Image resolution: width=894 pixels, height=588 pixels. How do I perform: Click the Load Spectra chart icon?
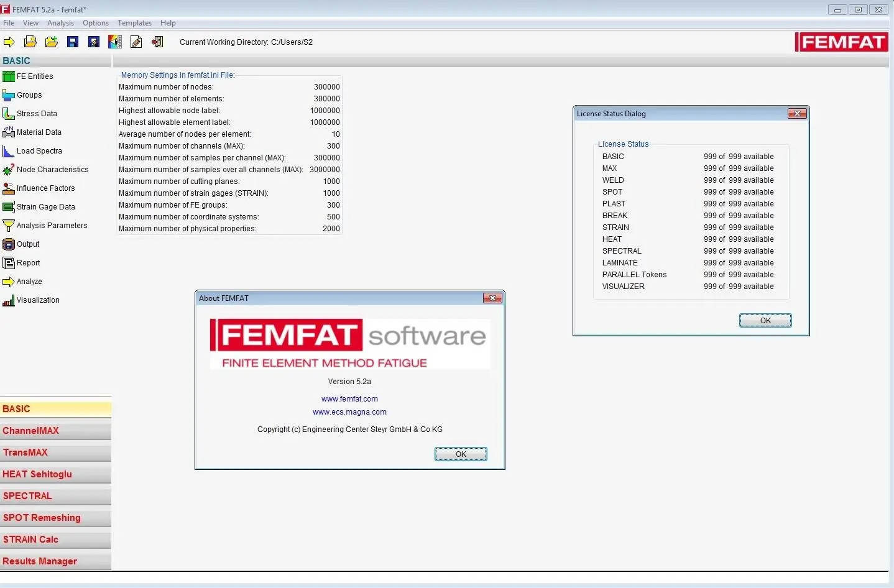tap(9, 151)
